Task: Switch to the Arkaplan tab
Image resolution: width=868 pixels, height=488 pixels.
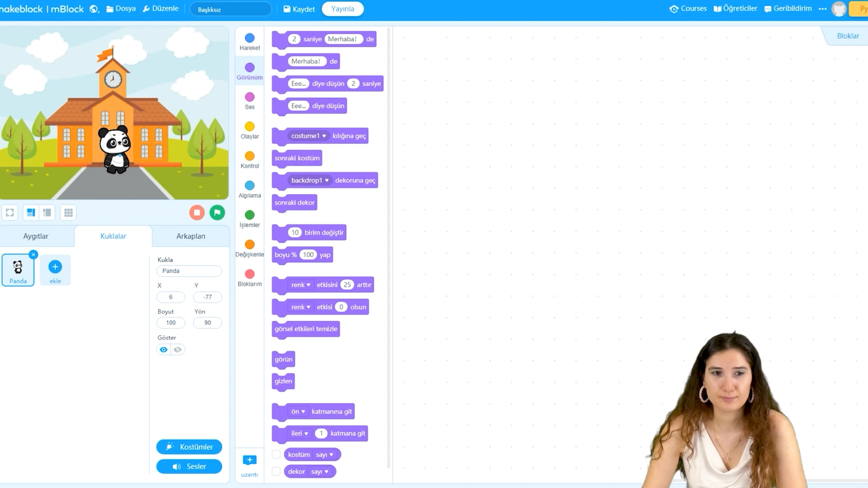Action: pyautogui.click(x=191, y=236)
